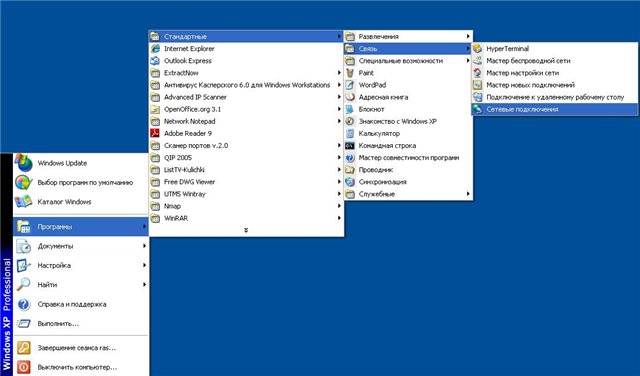Open the Network Notepad folder

246,121
